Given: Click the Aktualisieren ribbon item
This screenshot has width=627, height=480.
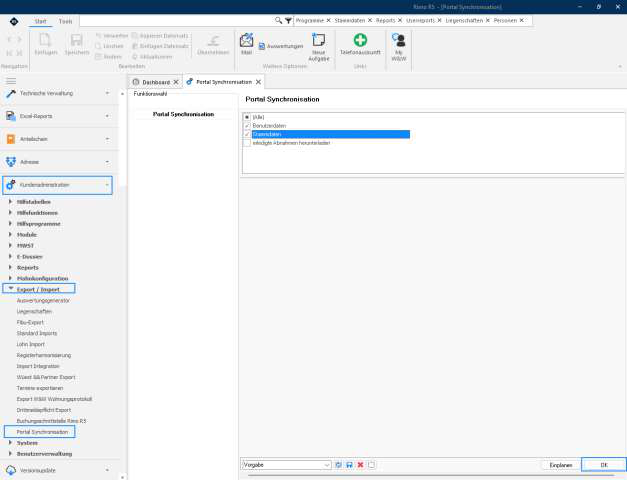Looking at the screenshot, I should point(152,57).
